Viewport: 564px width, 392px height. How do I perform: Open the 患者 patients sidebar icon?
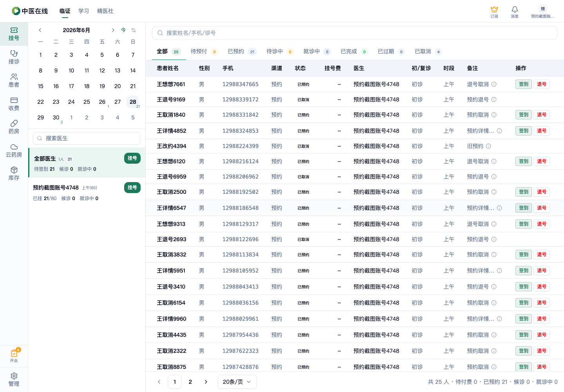coord(14,81)
